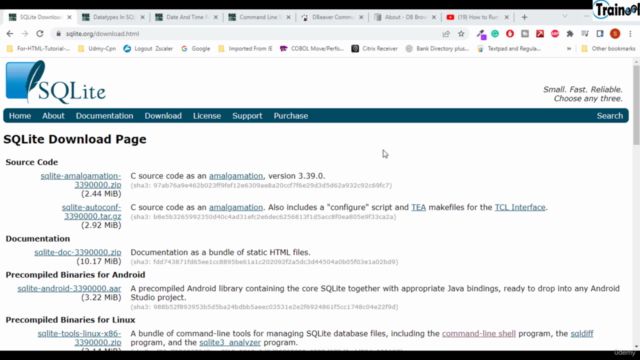Open the command-line shell link
The width and height of the screenshot is (640, 360).
pyautogui.click(x=479, y=334)
